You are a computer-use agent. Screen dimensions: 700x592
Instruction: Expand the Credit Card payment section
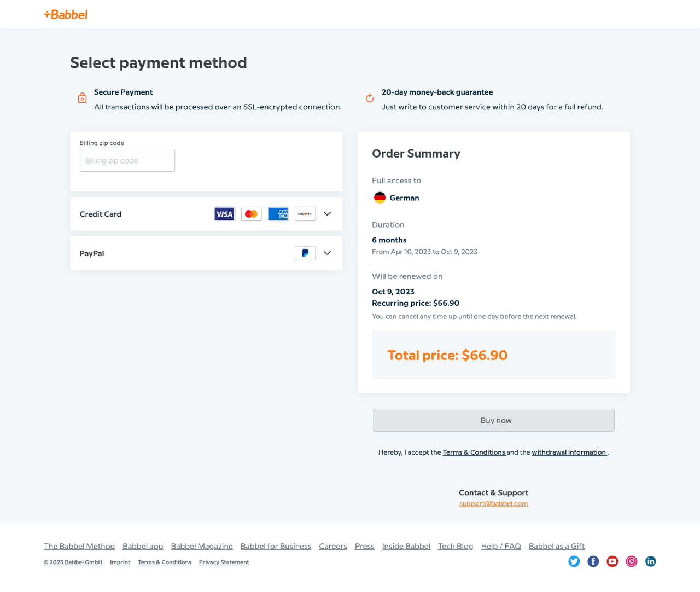click(327, 214)
